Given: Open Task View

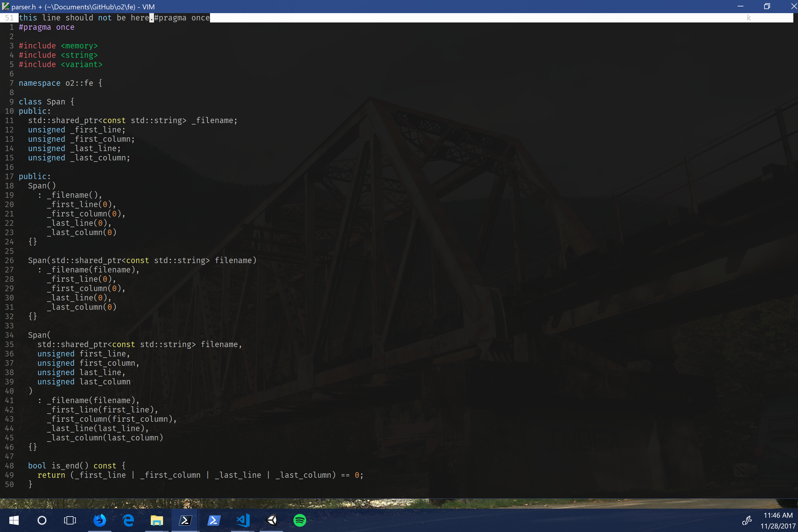Looking at the screenshot, I should 69,520.
